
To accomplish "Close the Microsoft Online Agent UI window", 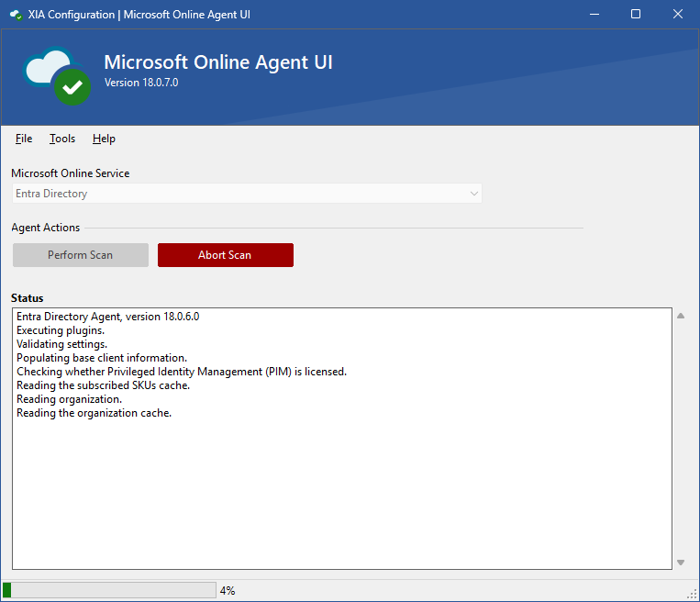I will coord(677,15).
